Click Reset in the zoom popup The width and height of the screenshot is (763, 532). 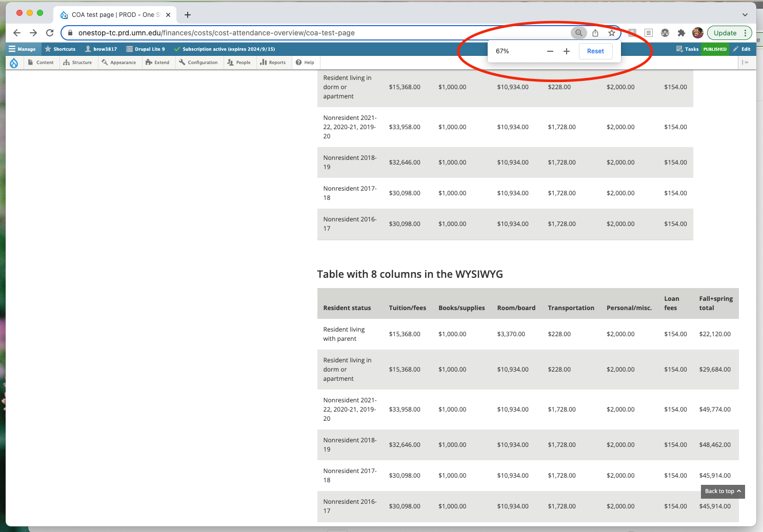(595, 51)
